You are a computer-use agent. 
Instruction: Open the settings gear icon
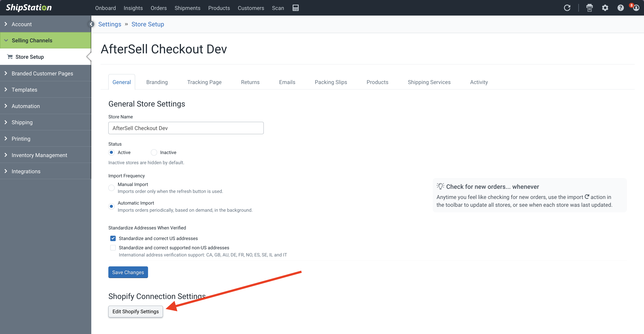click(605, 8)
